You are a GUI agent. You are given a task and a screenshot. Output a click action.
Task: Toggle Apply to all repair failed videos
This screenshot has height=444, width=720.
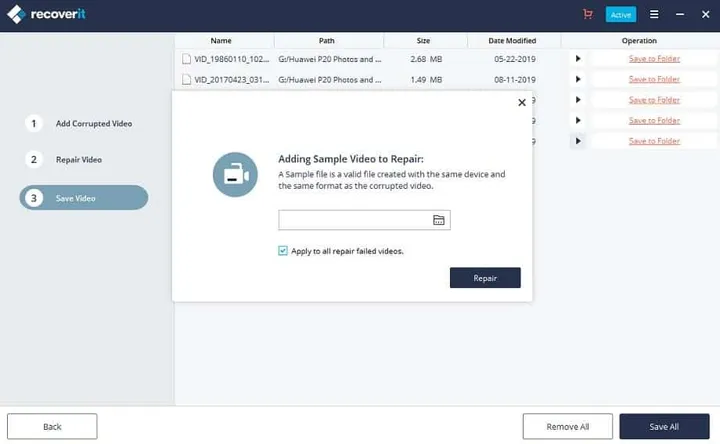(283, 251)
